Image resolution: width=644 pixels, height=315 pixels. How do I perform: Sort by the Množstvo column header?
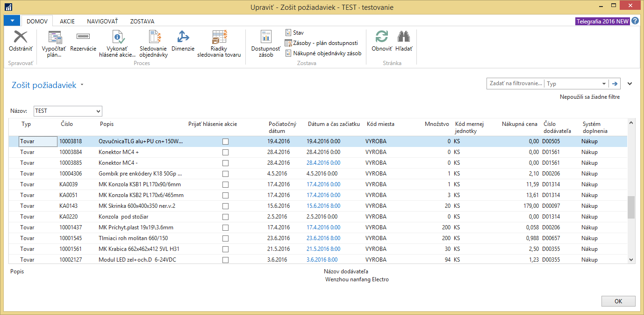(x=438, y=124)
